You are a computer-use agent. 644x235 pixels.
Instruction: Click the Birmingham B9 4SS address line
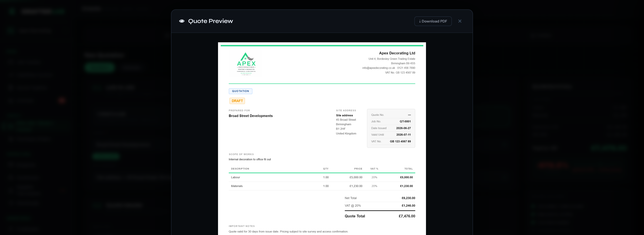[x=403, y=63]
